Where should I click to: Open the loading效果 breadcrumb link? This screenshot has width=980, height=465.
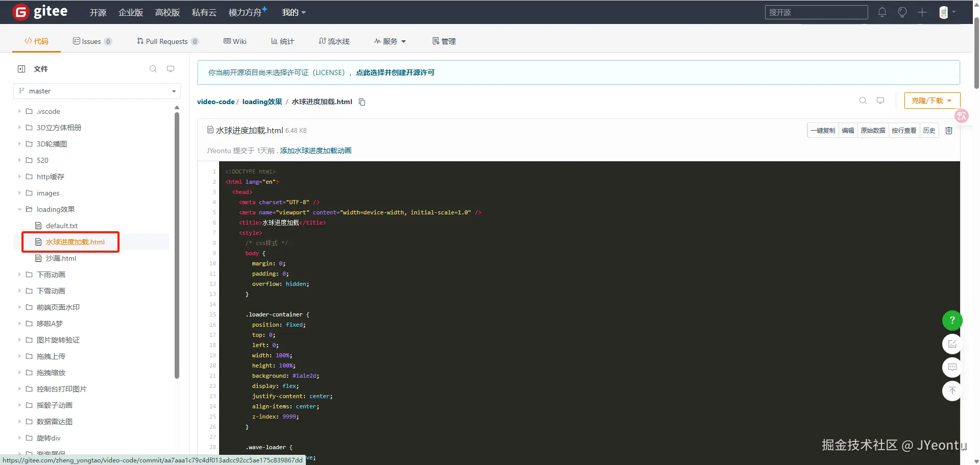pyautogui.click(x=262, y=102)
